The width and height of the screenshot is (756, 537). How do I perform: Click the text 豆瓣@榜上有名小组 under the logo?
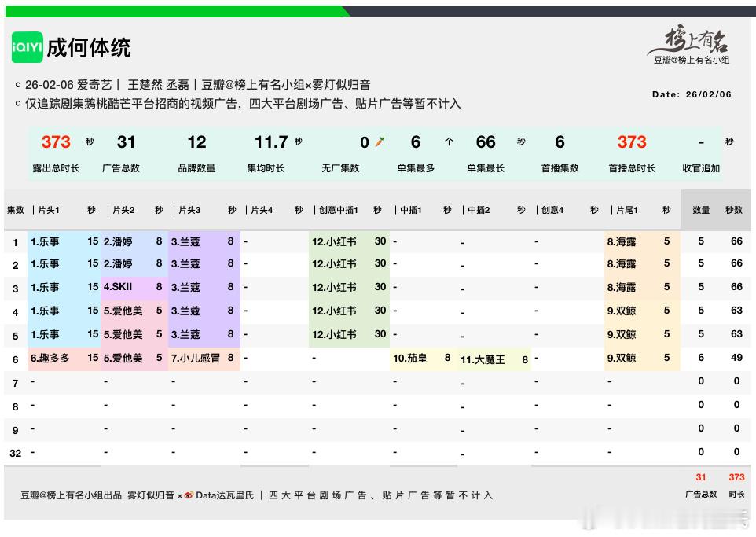692,60
